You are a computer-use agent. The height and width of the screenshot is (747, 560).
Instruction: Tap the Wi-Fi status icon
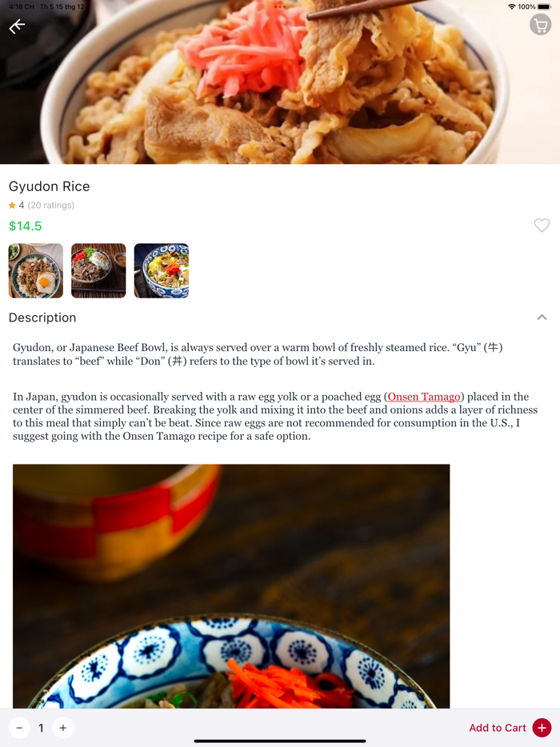[512, 6]
